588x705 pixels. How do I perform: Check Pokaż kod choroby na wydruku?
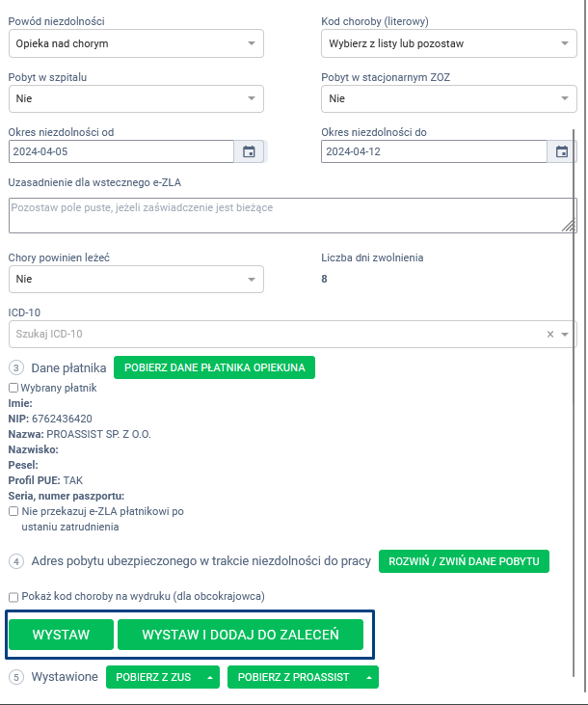(x=13, y=596)
